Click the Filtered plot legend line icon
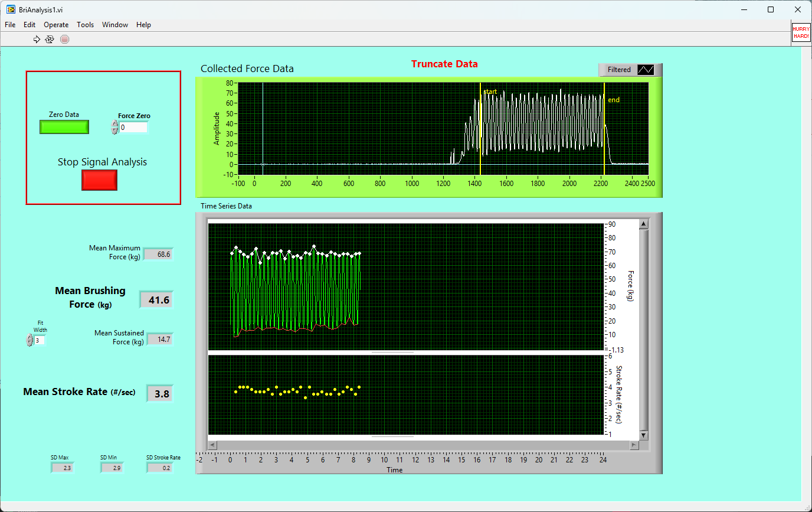 coord(646,70)
